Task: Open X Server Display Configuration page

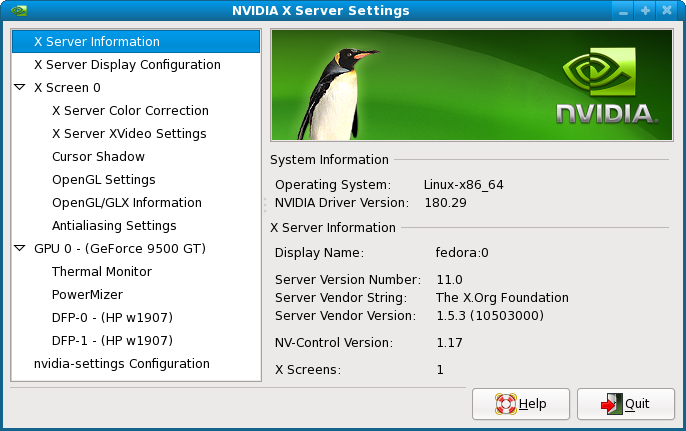Action: [x=127, y=65]
